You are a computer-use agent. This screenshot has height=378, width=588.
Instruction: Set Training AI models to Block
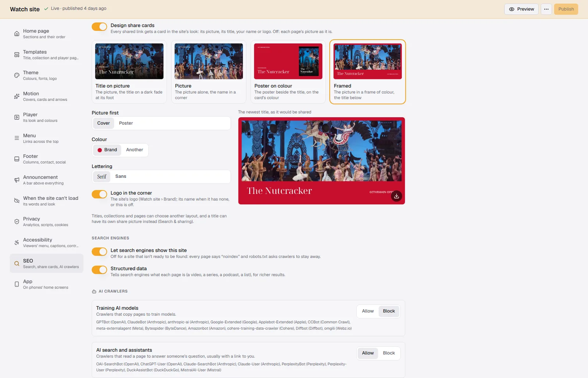pyautogui.click(x=389, y=311)
